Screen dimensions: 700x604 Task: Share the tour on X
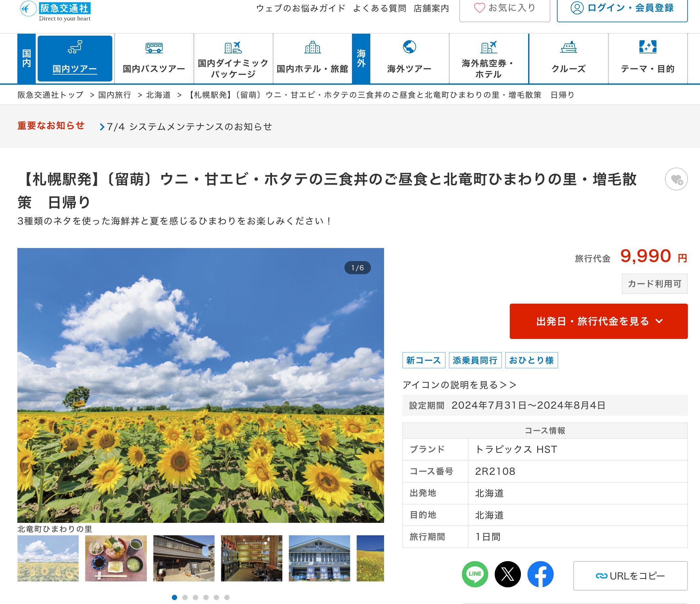[x=507, y=574]
